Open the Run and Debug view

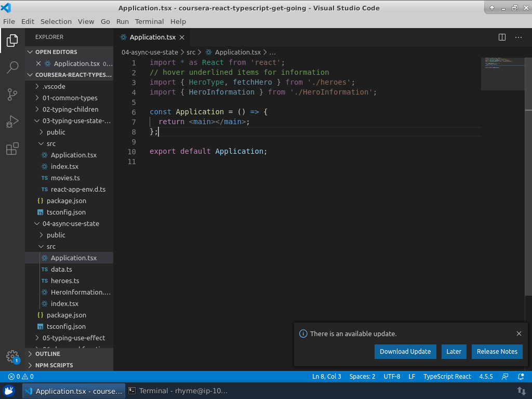click(12, 122)
